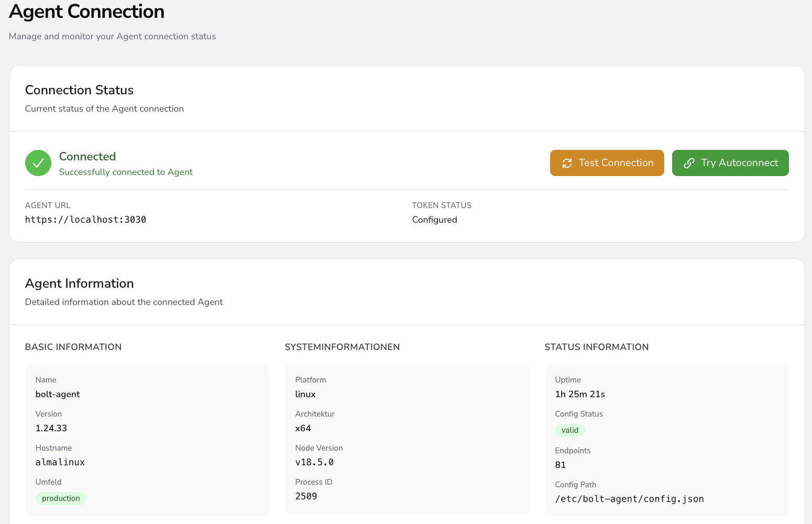Click the green Connected checkmark icon

pyautogui.click(x=38, y=163)
